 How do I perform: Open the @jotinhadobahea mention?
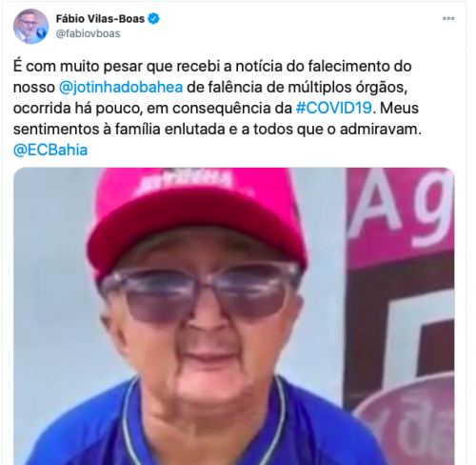click(x=121, y=87)
